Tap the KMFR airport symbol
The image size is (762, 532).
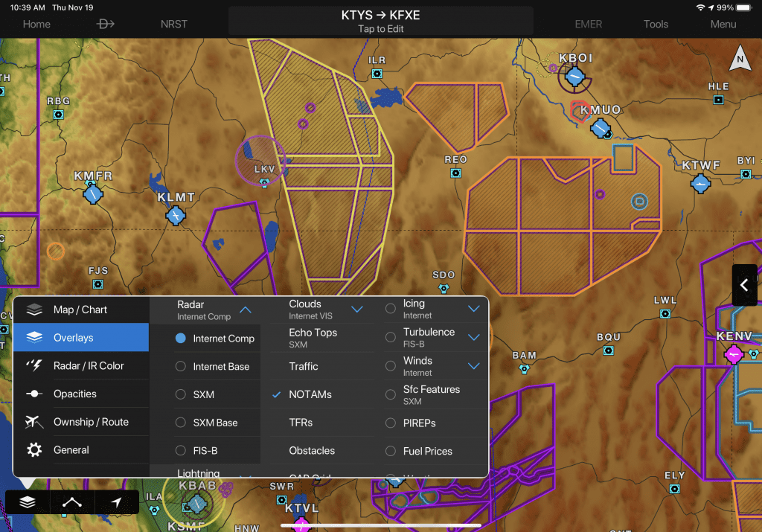(92, 194)
